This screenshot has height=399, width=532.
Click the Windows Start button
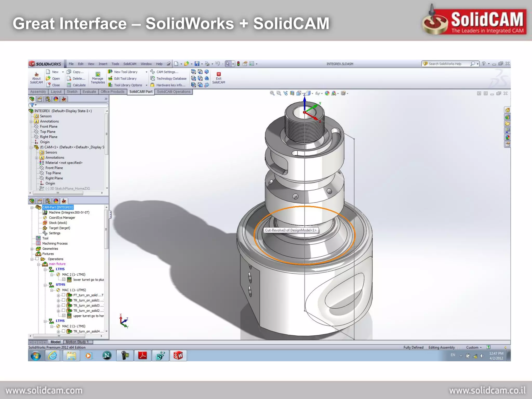tap(36, 355)
